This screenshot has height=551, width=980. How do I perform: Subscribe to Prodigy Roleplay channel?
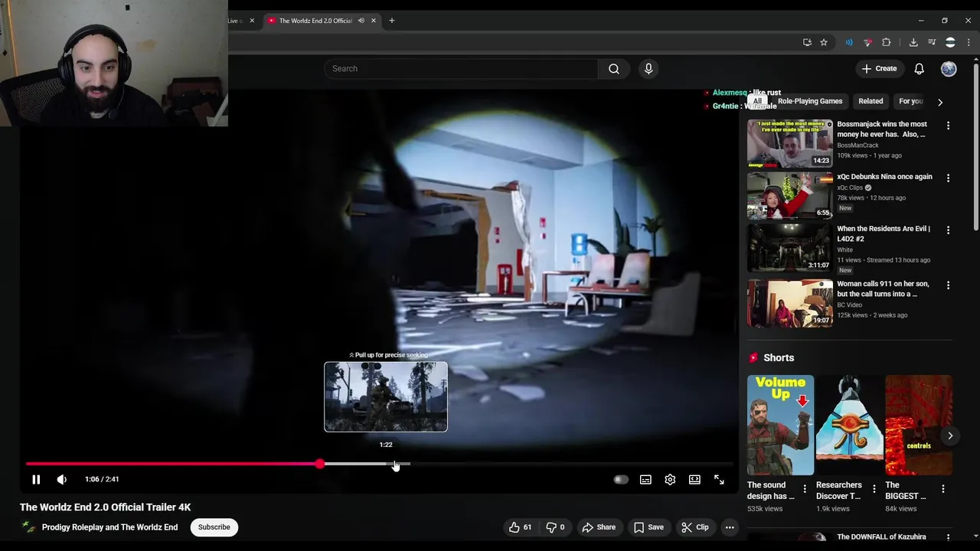pos(214,527)
